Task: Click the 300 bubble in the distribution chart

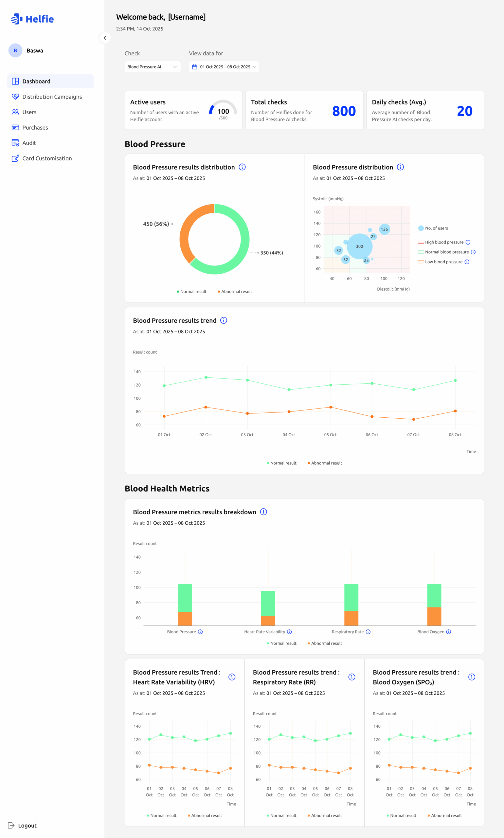Action: click(359, 246)
